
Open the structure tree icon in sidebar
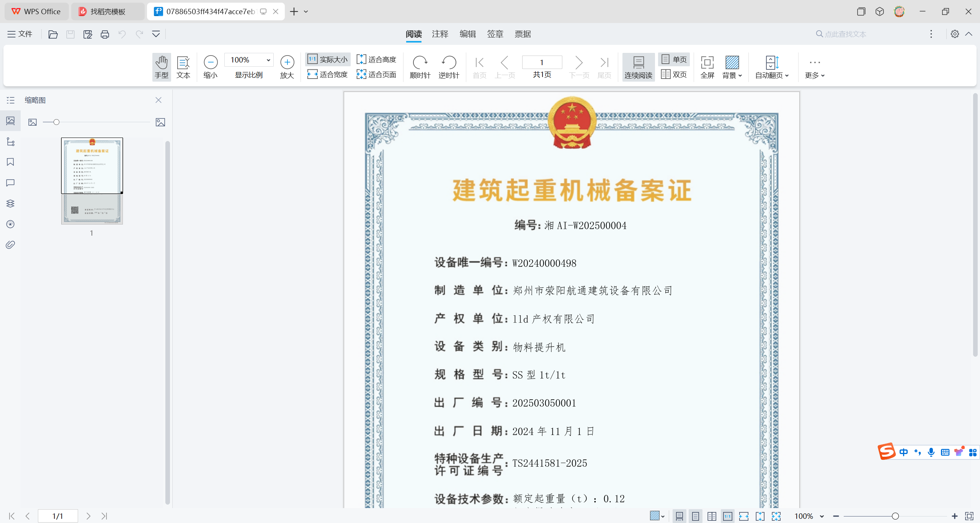[10, 142]
